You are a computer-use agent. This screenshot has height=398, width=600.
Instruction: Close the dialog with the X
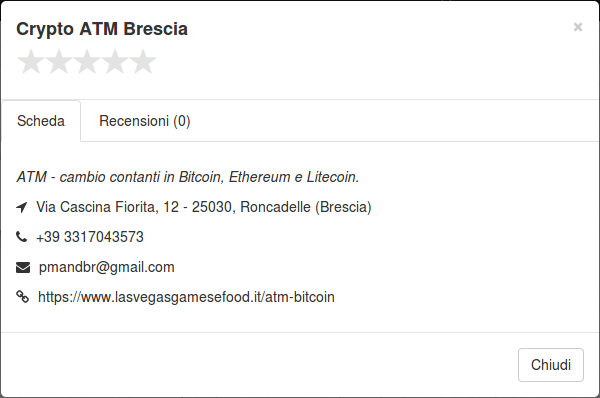(578, 27)
